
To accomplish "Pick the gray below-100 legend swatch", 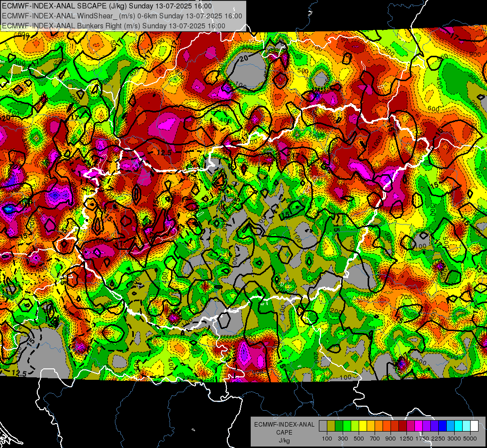I will (x=323, y=426).
